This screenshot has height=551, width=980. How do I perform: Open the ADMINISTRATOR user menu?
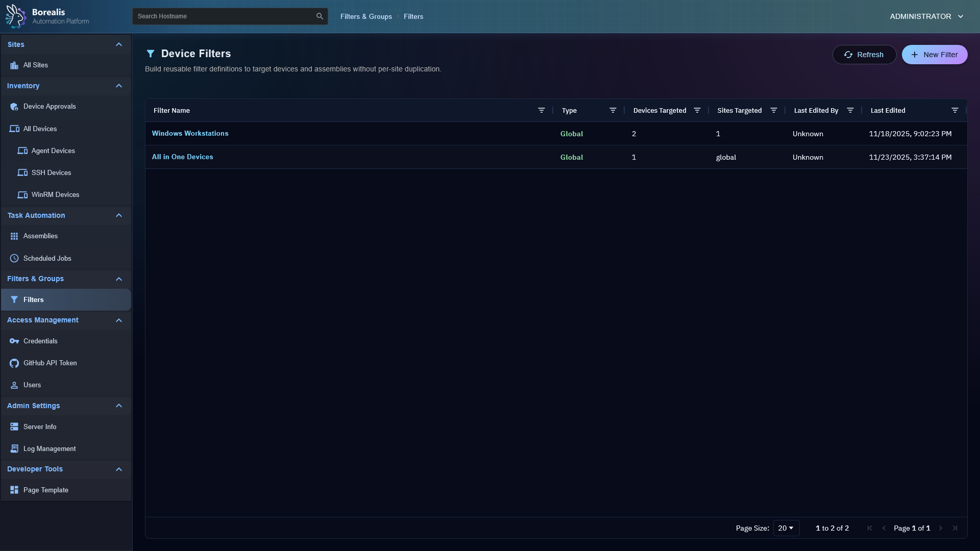[926, 16]
